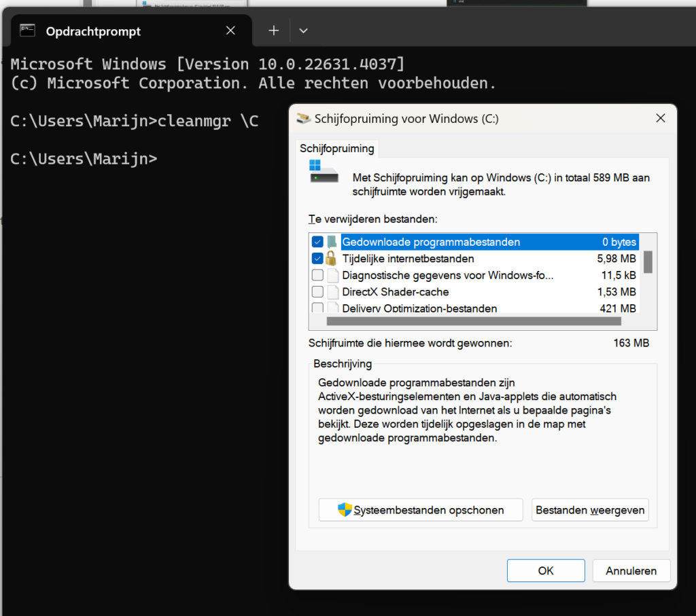Check Diagnostische gegevens voor Windows checkbox
This screenshot has width=696, height=616.
(317, 275)
